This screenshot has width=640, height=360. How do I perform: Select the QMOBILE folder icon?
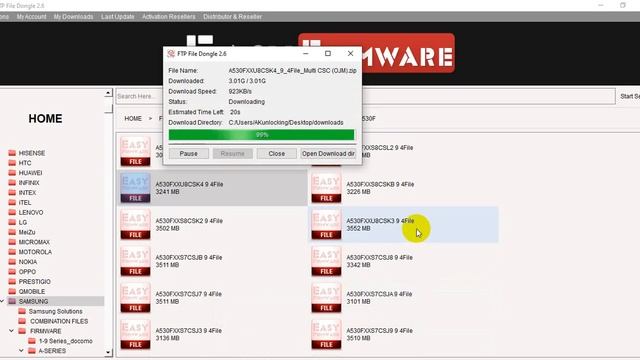tap(12, 291)
